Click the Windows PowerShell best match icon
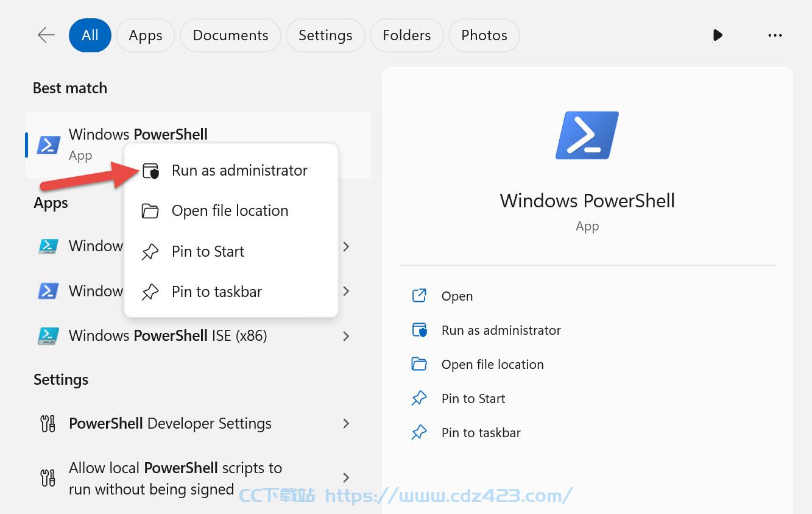Image resolution: width=812 pixels, height=514 pixels. coord(49,145)
